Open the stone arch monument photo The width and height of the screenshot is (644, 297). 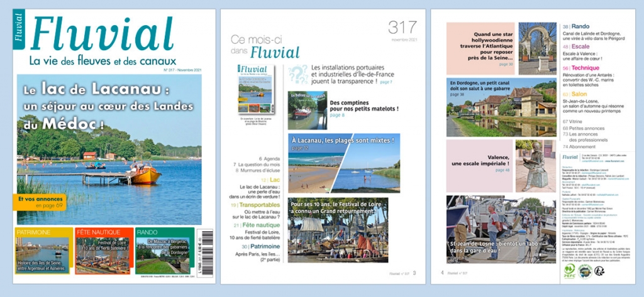(537, 48)
